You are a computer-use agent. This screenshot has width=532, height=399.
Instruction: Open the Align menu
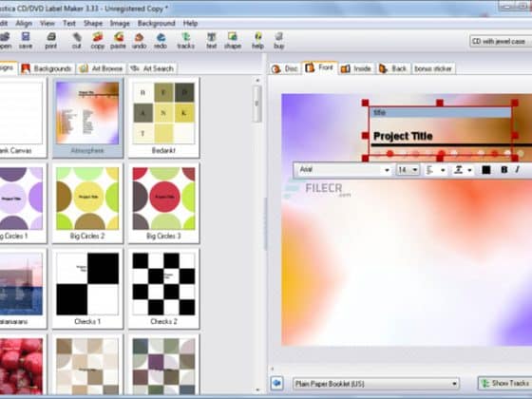click(x=24, y=24)
